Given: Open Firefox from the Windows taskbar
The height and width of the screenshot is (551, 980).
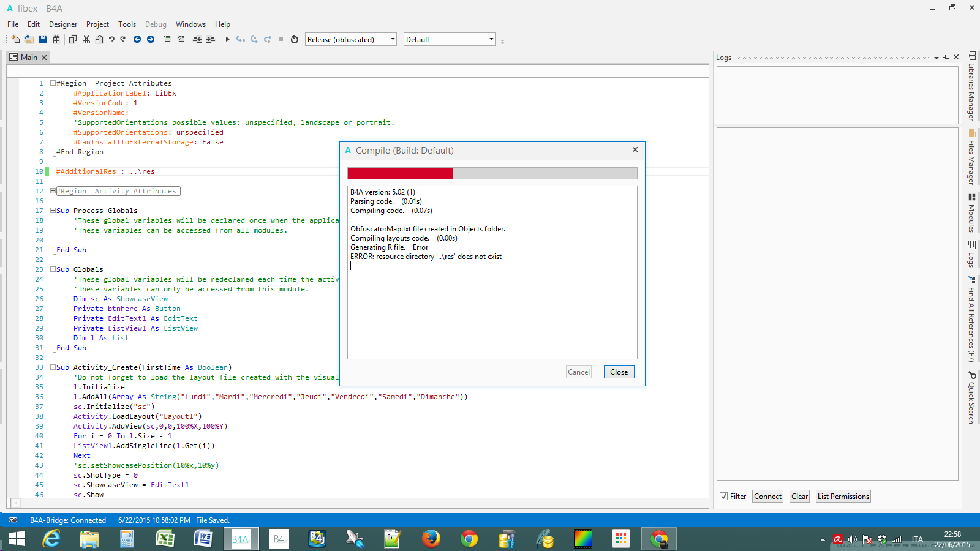Looking at the screenshot, I should 431,539.
